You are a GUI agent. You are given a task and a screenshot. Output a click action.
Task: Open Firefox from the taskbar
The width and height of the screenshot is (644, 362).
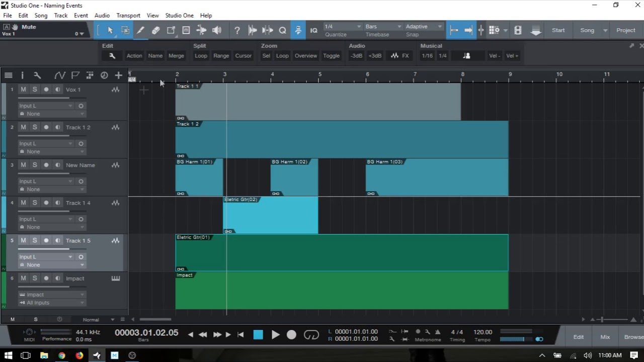click(x=79, y=355)
